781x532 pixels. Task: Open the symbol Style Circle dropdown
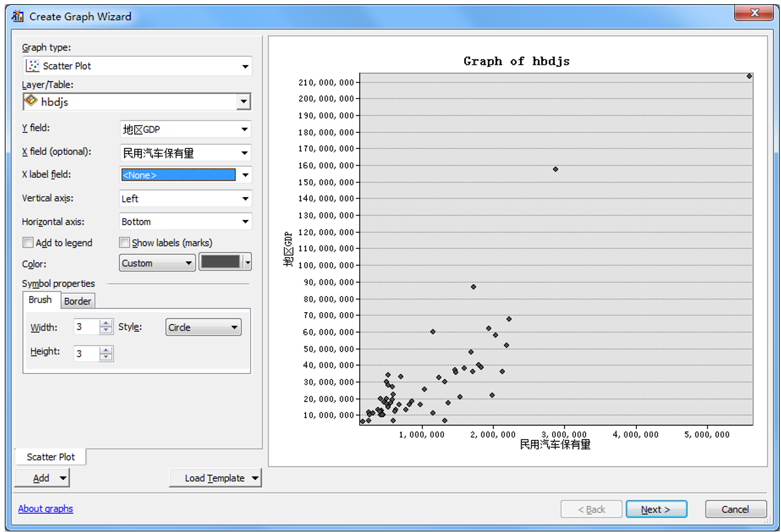(234, 327)
